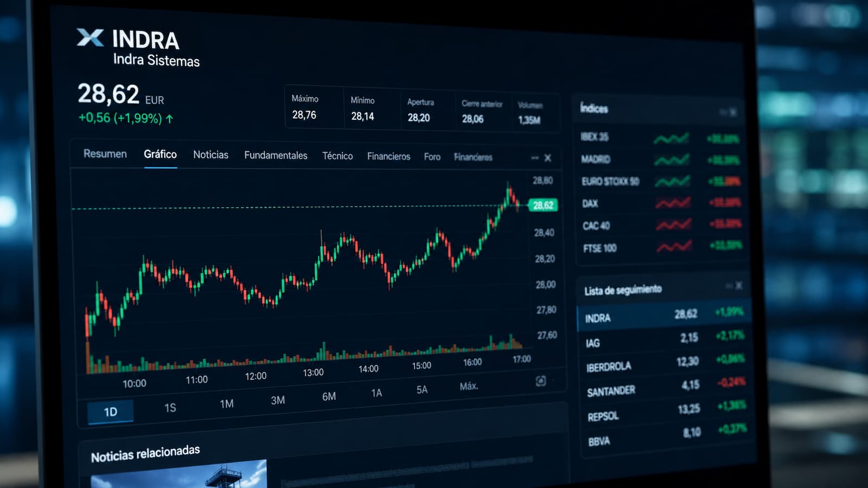Close the Lista de seguimiento panel
The height and width of the screenshot is (488, 868).
tap(738, 285)
